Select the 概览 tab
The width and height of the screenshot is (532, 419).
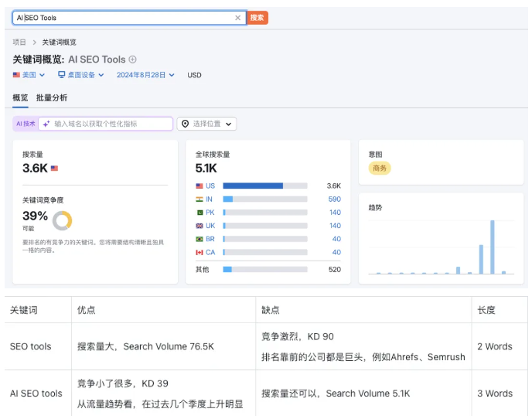20,97
